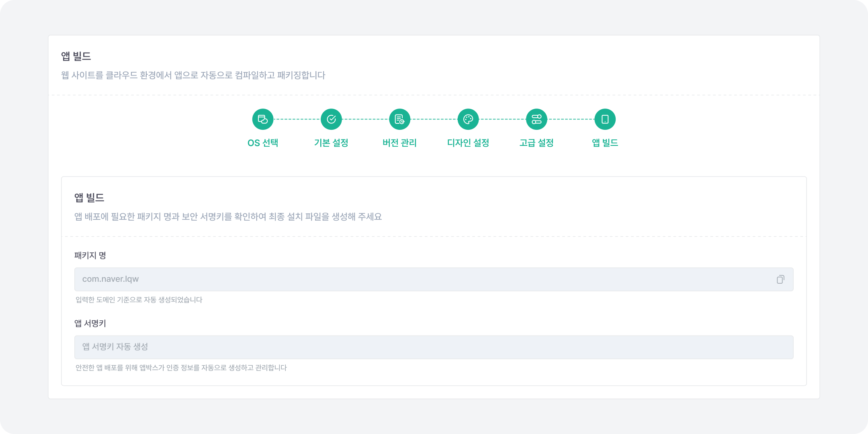The height and width of the screenshot is (434, 868).
Task: Go to the OS 선택 step label
Action: pyautogui.click(x=263, y=143)
